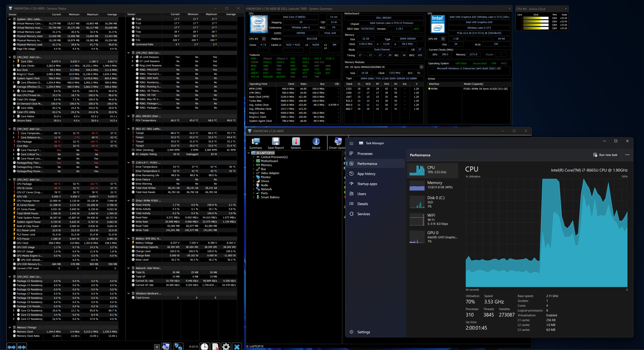Click Core 0 clock bar in Active Clock window
The image size is (644, 350).
(536, 18)
